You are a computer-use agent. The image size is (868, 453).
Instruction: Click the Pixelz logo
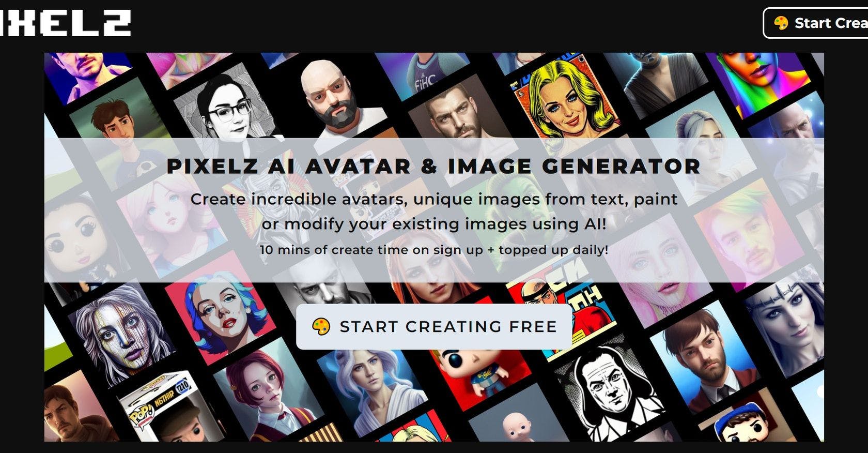[x=65, y=23]
